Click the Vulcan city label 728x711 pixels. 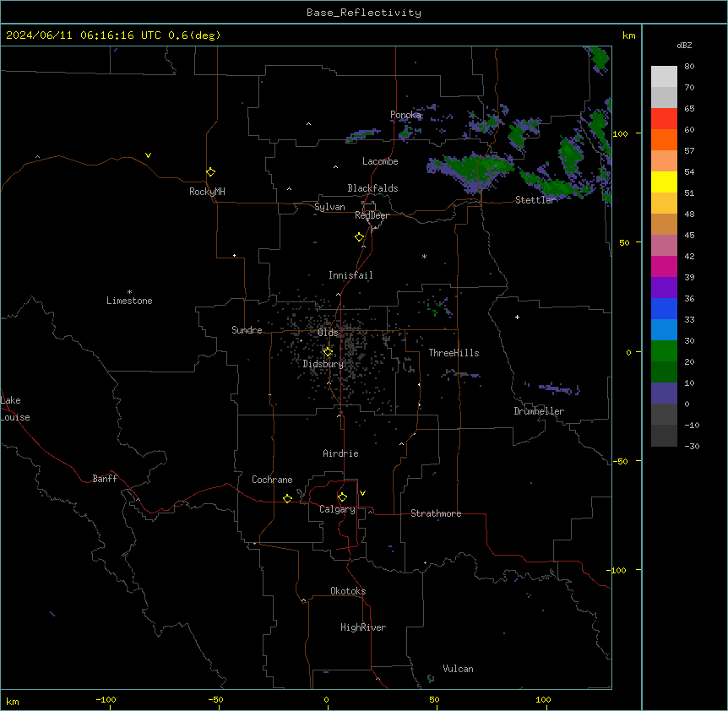458,669
